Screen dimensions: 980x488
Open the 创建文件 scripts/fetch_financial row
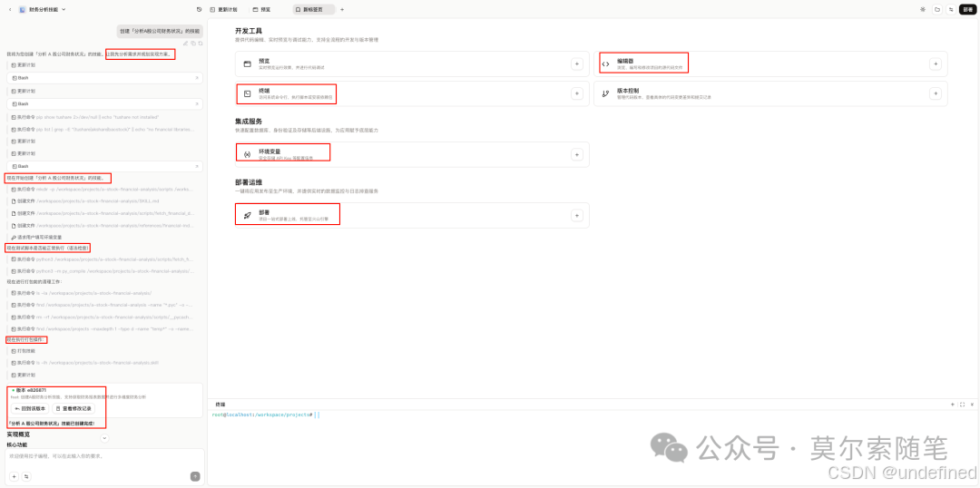coord(104,213)
